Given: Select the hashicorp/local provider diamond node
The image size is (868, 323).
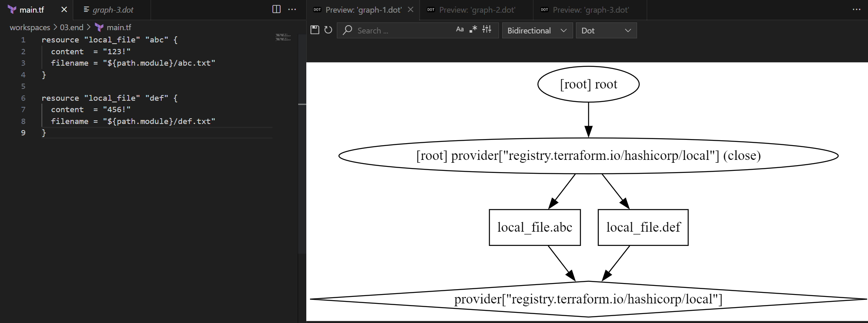Looking at the screenshot, I should coord(589,299).
